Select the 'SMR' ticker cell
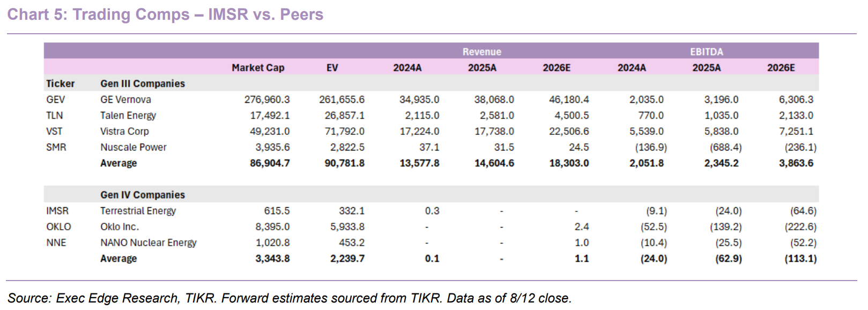 point(56,147)
